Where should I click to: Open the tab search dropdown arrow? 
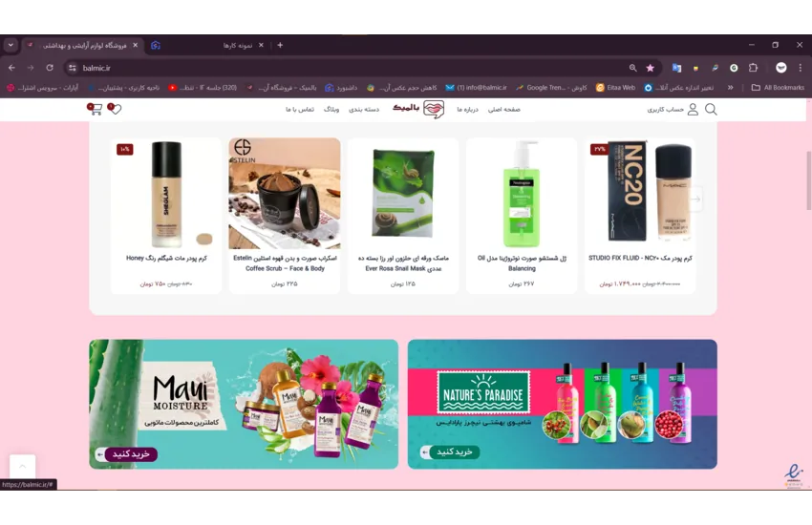click(11, 45)
